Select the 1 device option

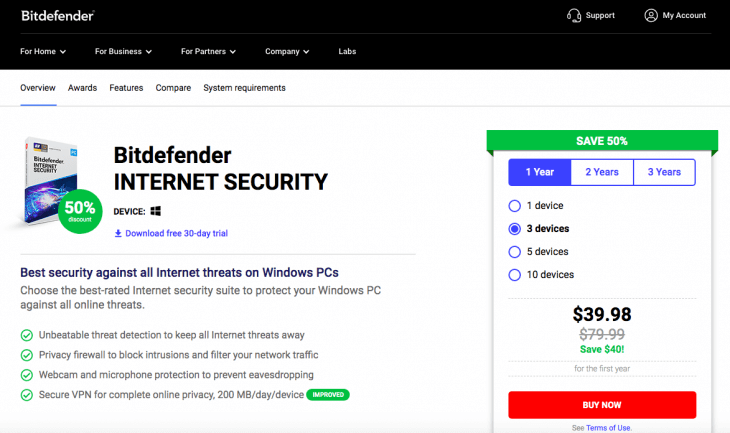515,206
